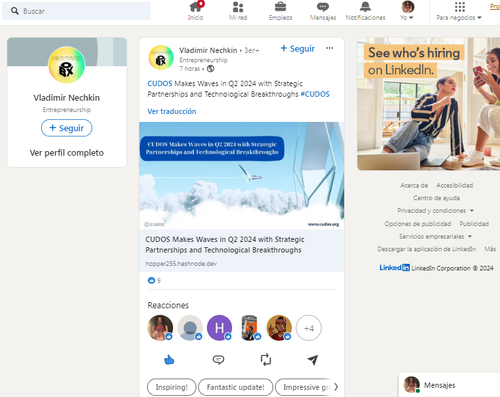Image resolution: width=500 pixels, height=397 pixels.
Task: Click the LinkedIn logo in footer
Action: click(395, 268)
